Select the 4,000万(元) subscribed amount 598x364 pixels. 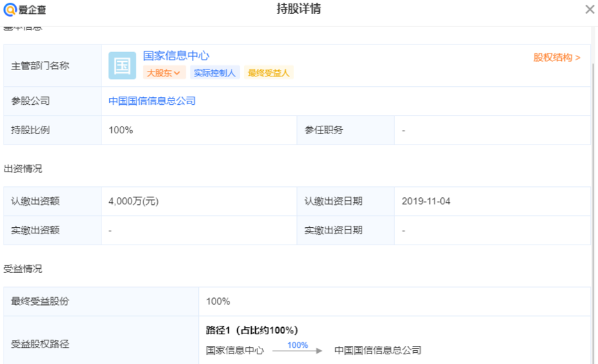click(134, 201)
